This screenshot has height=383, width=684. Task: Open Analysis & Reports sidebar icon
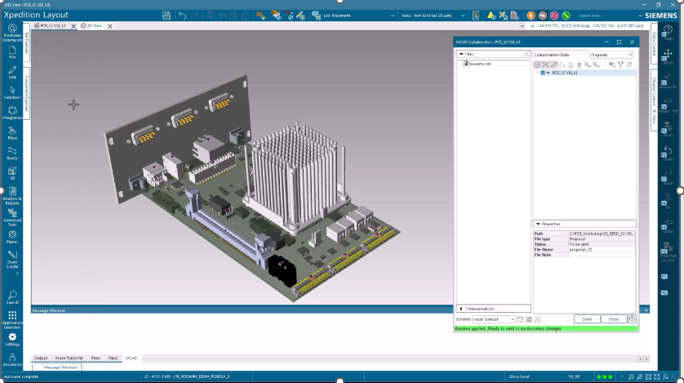pyautogui.click(x=12, y=195)
